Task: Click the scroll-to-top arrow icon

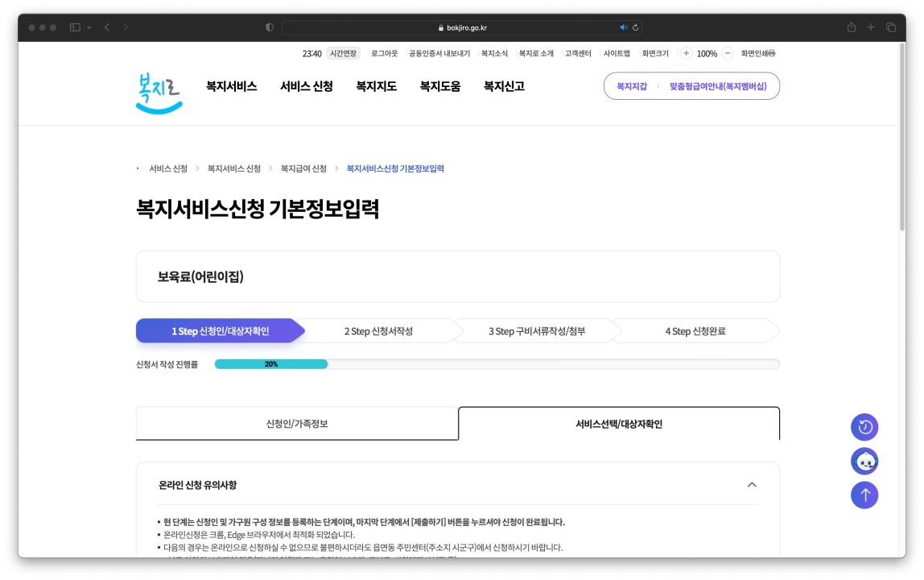Action: pos(864,495)
